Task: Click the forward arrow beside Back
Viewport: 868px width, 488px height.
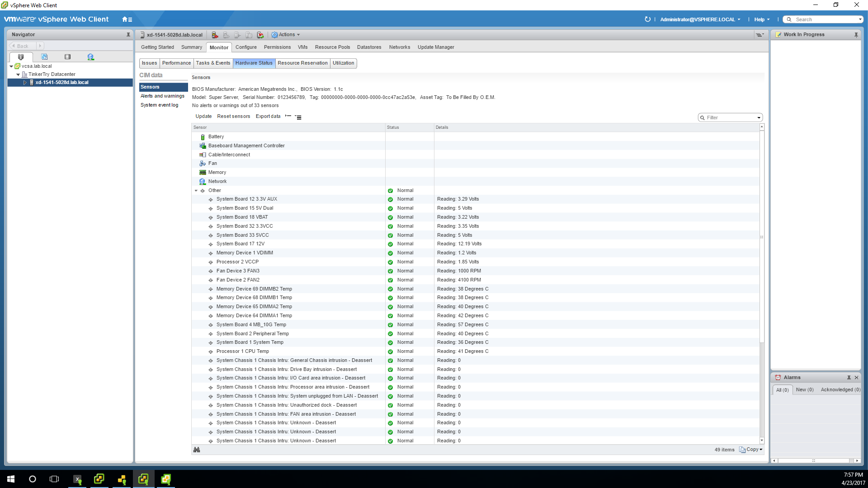Action: (40, 46)
